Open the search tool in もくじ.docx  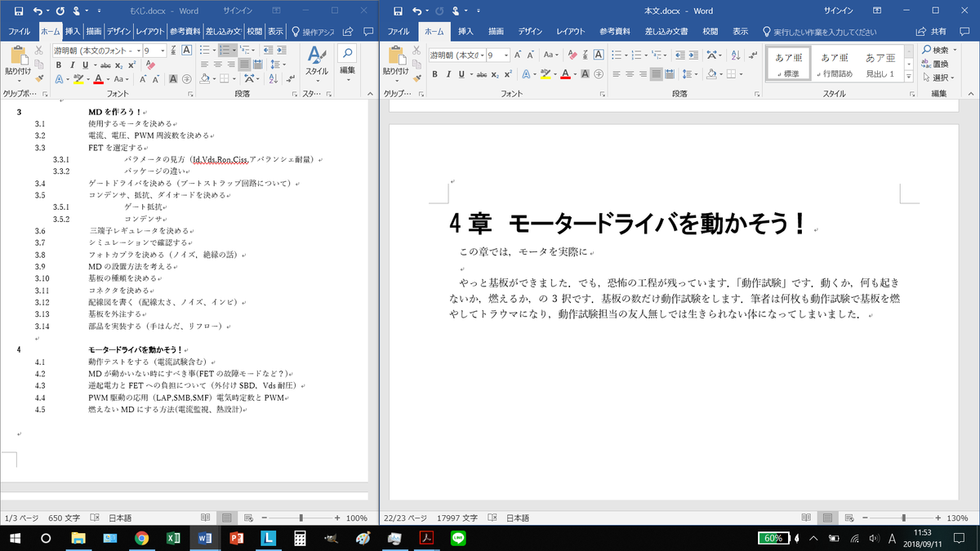(x=347, y=53)
